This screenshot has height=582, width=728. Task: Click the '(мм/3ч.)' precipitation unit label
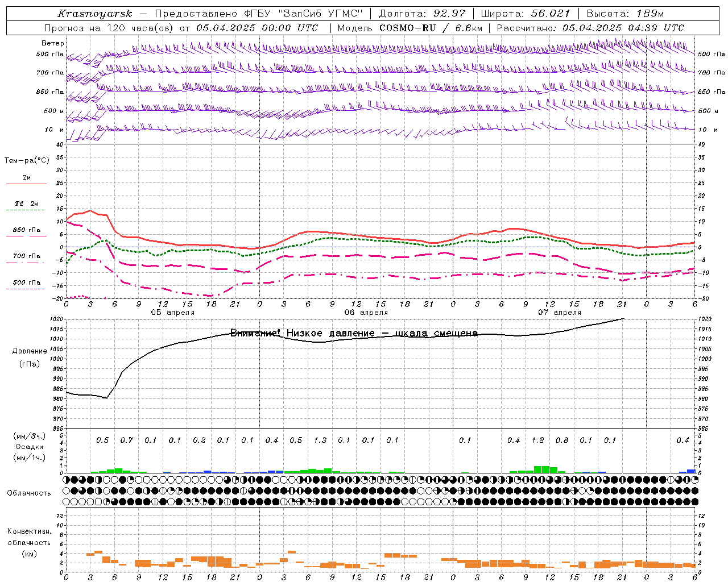(x=29, y=436)
